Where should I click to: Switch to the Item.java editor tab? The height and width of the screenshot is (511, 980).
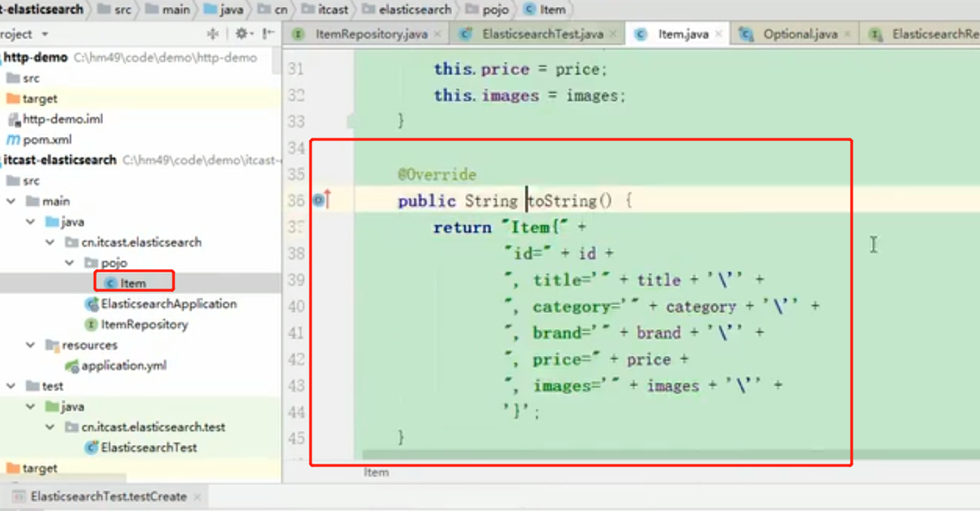click(677, 34)
